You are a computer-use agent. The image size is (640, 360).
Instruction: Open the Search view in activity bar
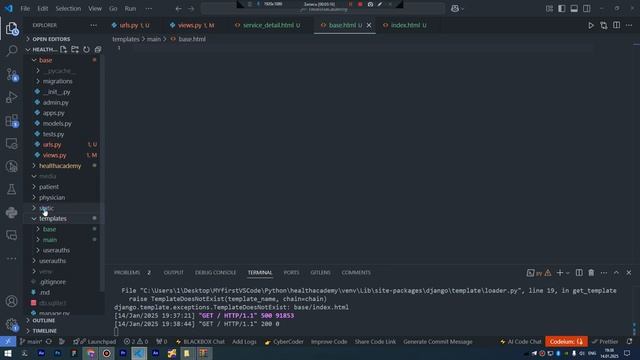[11, 51]
